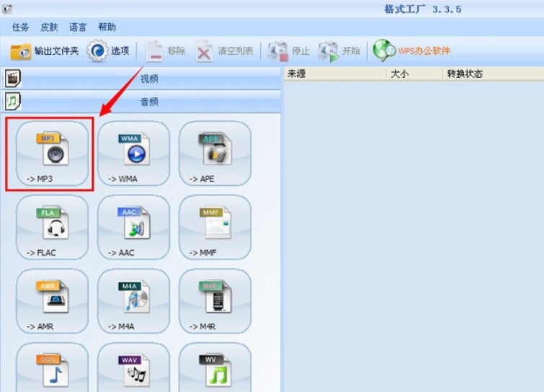The width and height of the screenshot is (544, 392).
Task: Click the app icon in title bar
Action: [6, 9]
